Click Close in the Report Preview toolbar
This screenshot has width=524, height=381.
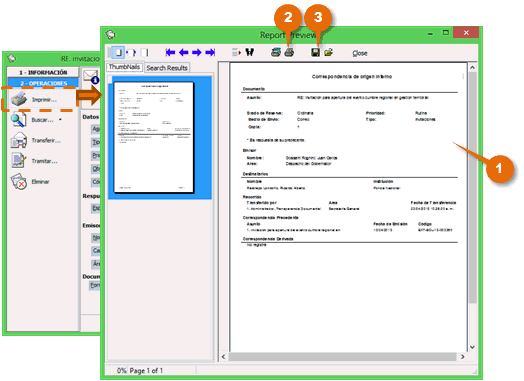360,53
